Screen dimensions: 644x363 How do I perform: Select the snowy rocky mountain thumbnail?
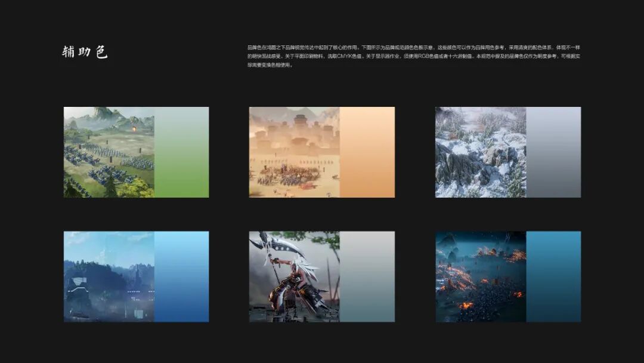point(481,152)
